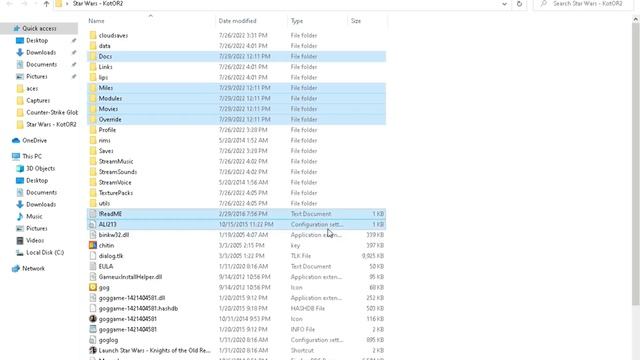Select the Override folder icon
The image size is (640, 360).
tap(93, 120)
